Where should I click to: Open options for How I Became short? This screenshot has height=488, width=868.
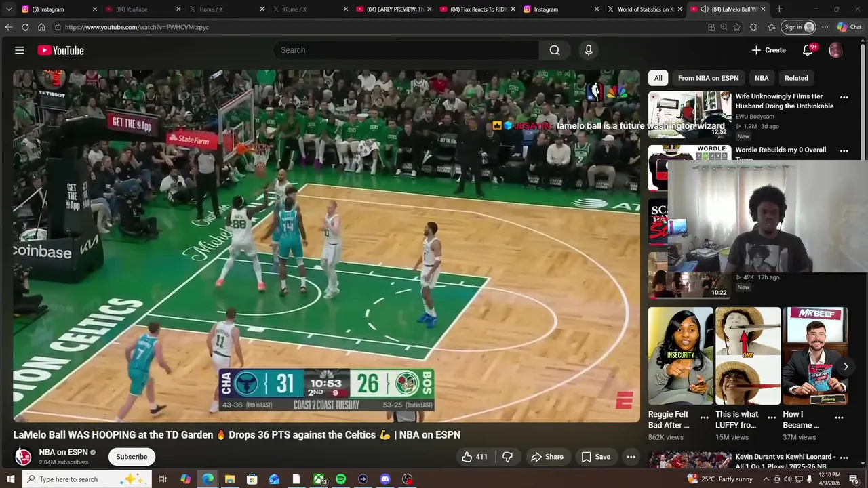click(839, 418)
